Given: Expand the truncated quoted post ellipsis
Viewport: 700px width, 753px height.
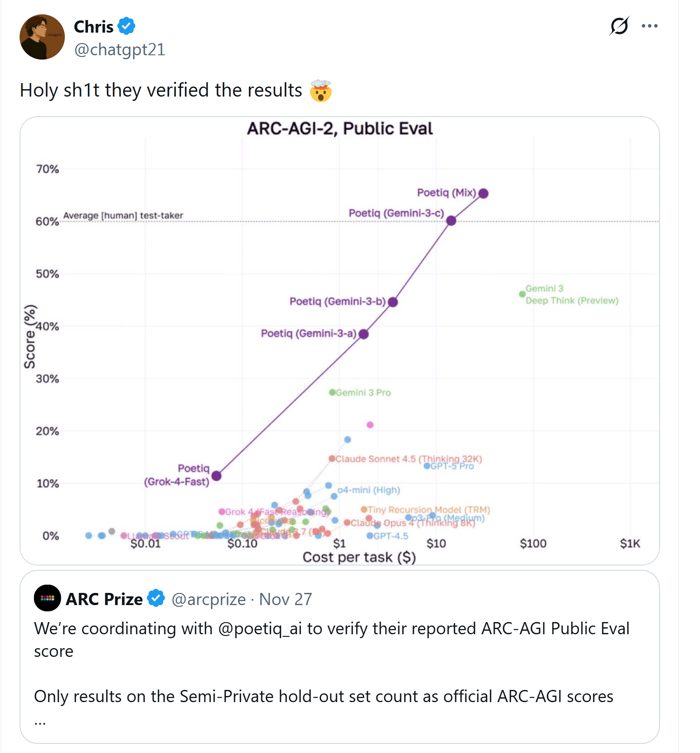Looking at the screenshot, I should 40,721.
